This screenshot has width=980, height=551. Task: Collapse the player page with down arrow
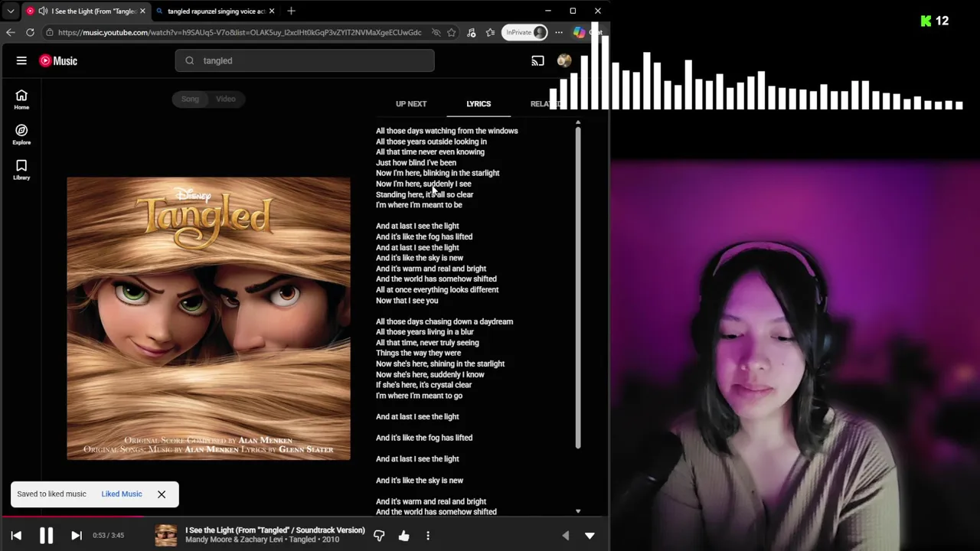point(590,536)
